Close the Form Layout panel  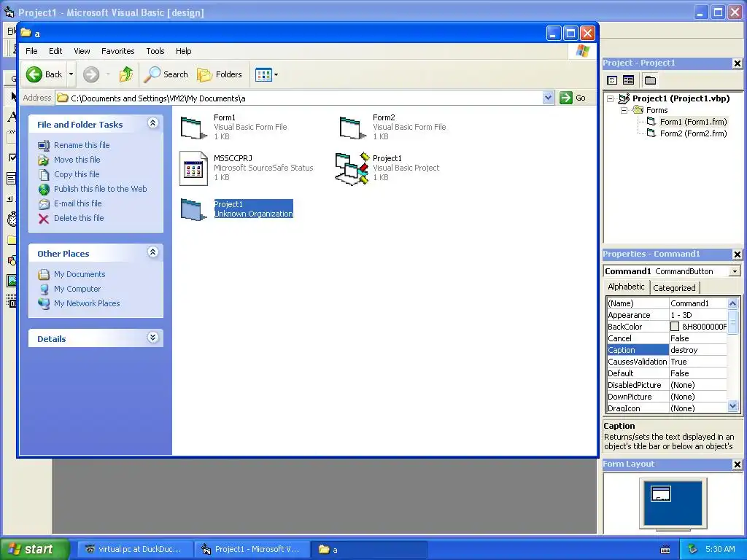coord(737,464)
